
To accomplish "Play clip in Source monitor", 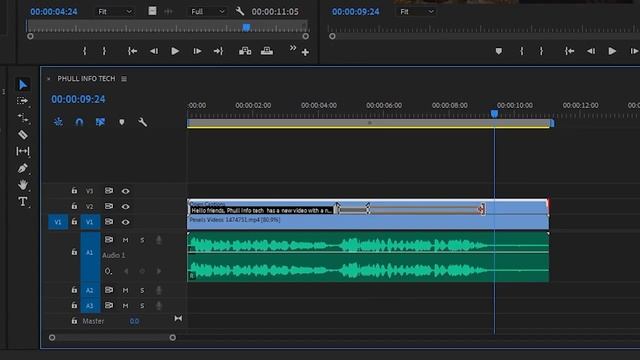I will [x=175, y=51].
